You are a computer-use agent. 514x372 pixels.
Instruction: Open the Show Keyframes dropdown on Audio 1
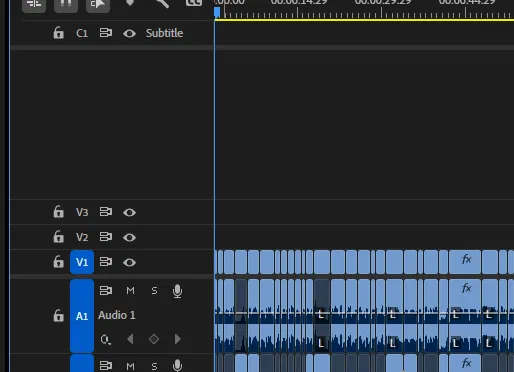[x=105, y=340]
